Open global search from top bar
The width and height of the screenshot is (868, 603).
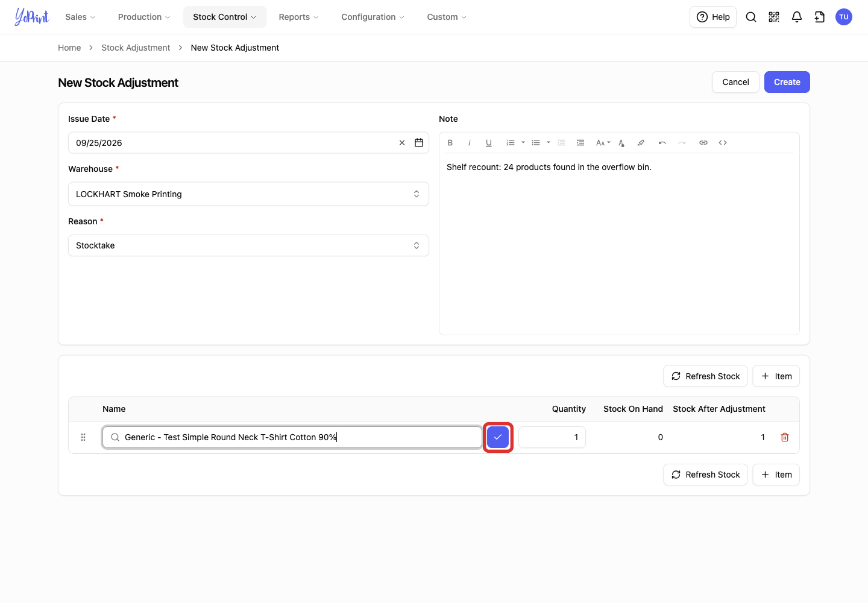[x=751, y=17]
